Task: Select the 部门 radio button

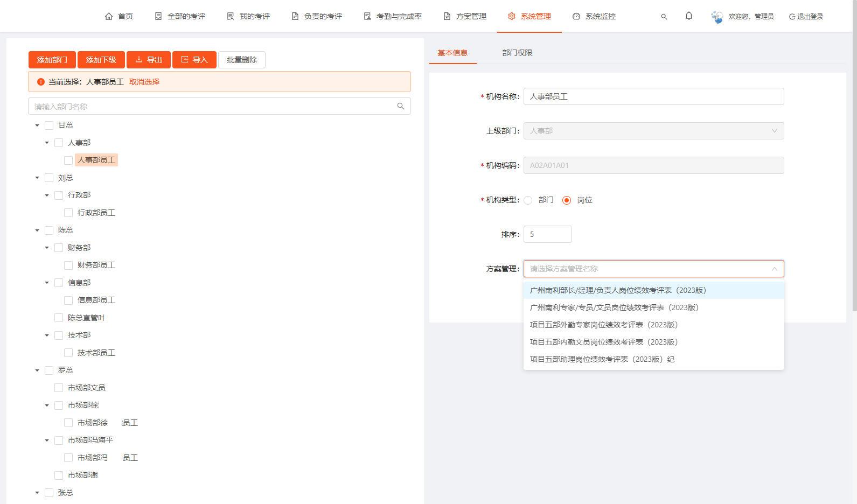Action: coord(528,200)
